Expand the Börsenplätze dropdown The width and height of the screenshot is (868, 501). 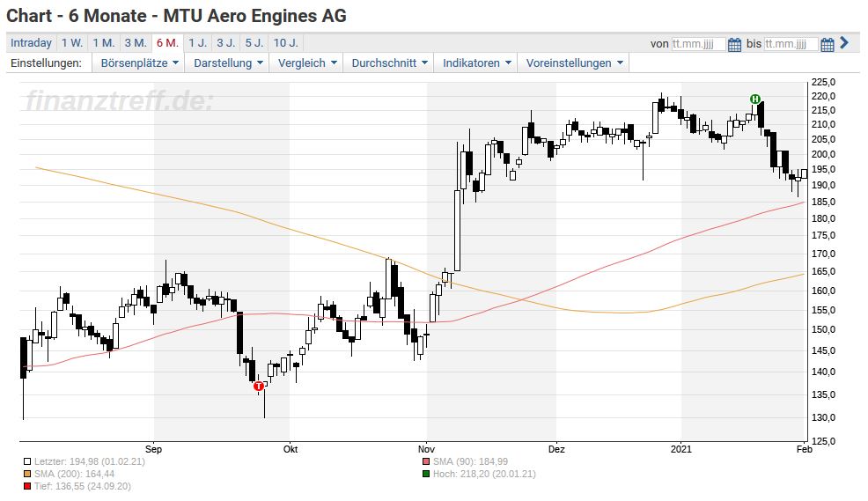[x=139, y=63]
